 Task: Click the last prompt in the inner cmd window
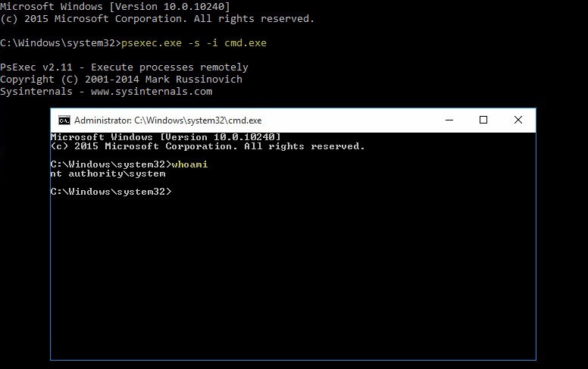111,192
